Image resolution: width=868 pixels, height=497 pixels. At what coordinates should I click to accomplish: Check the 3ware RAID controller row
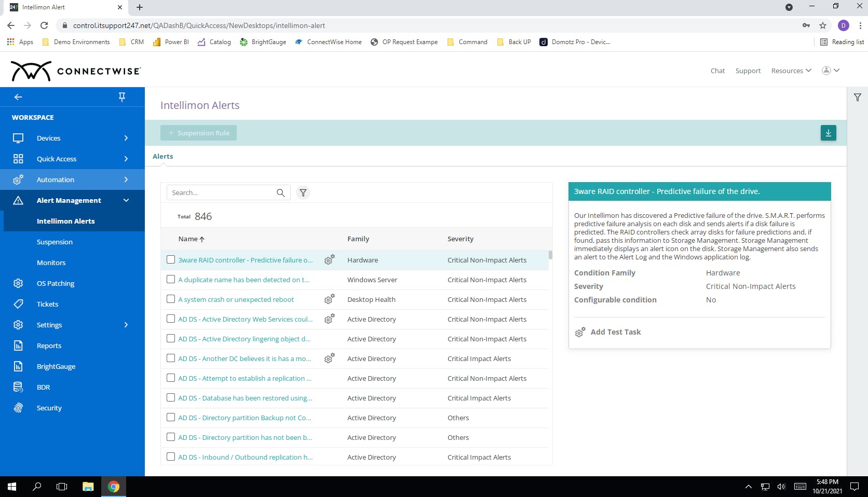[171, 259]
